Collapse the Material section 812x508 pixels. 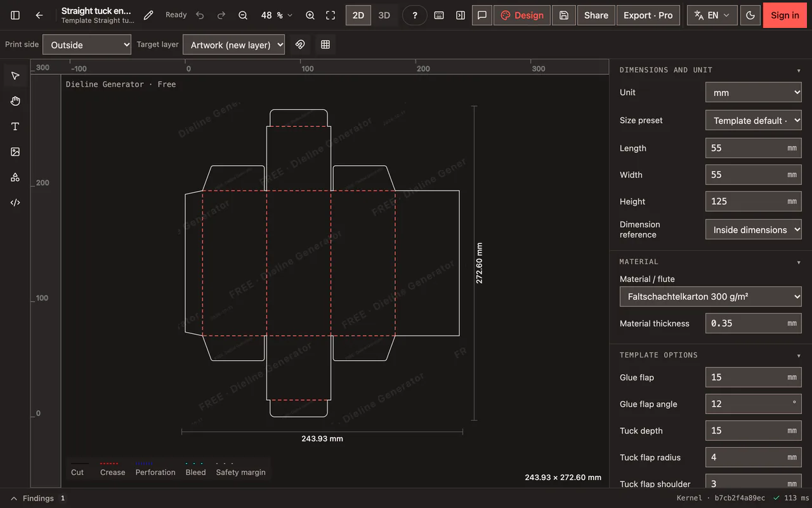point(710,262)
